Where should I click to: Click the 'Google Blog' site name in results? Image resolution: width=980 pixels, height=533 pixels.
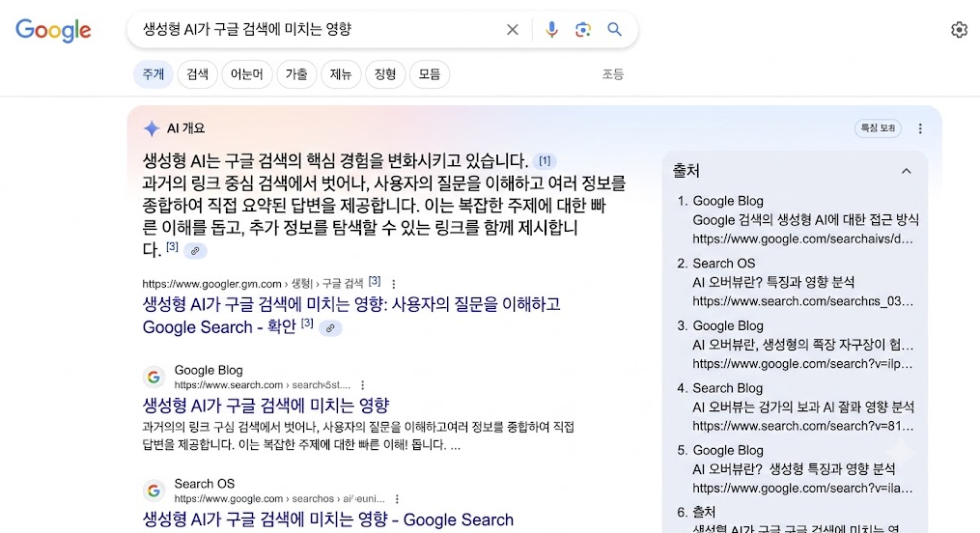(x=209, y=370)
